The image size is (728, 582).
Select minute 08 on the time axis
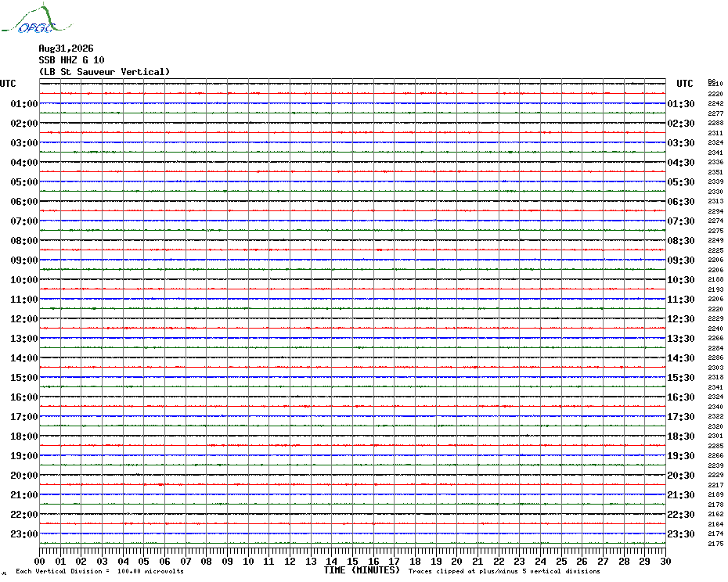coord(207,562)
